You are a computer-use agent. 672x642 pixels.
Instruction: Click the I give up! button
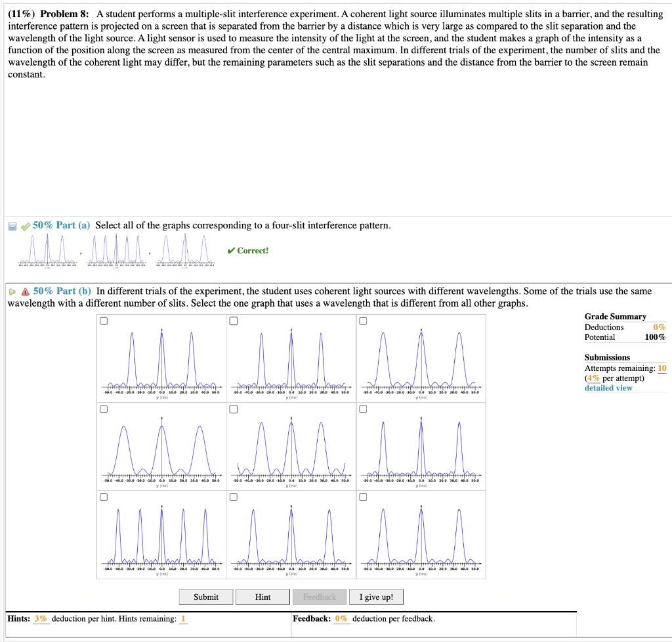[x=376, y=597]
